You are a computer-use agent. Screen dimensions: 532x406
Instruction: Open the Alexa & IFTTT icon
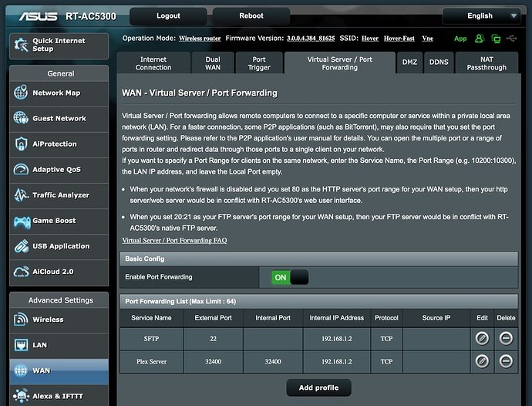(21, 396)
